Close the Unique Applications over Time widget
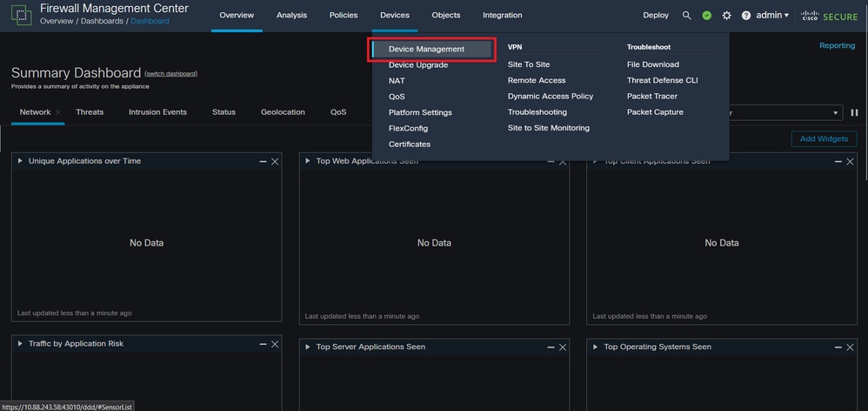The width and height of the screenshot is (868, 411). [275, 161]
